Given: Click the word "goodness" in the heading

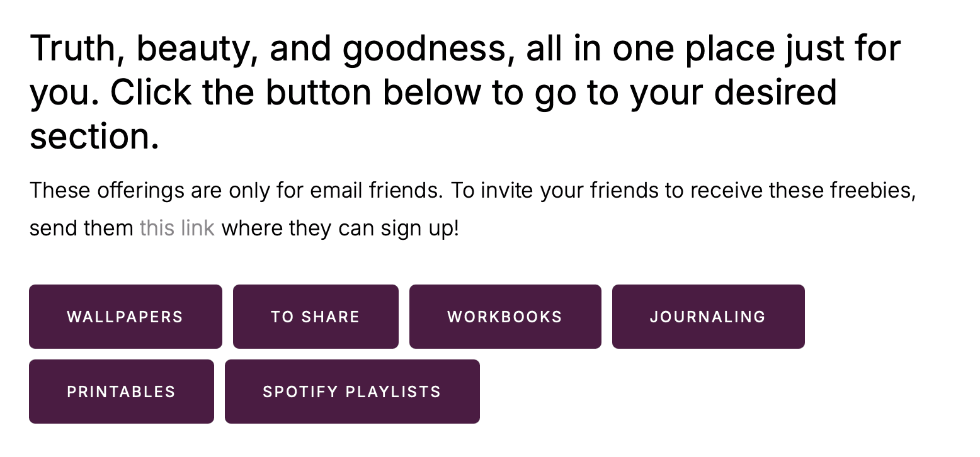Looking at the screenshot, I should click(x=424, y=49).
